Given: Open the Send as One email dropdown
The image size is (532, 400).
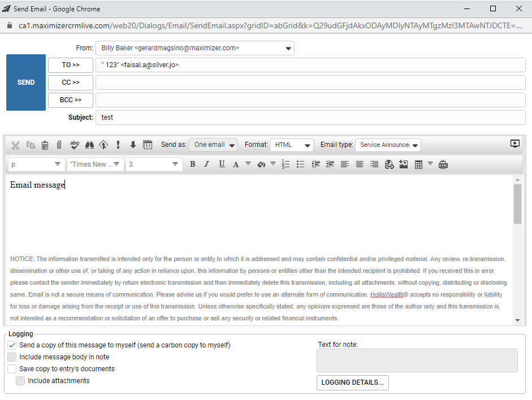Looking at the screenshot, I should tap(213, 145).
